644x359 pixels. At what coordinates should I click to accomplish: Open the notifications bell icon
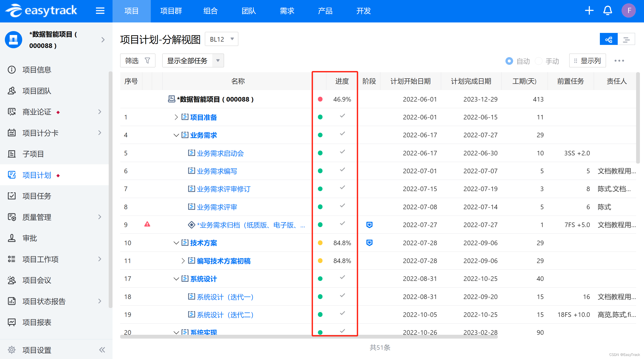(607, 10)
